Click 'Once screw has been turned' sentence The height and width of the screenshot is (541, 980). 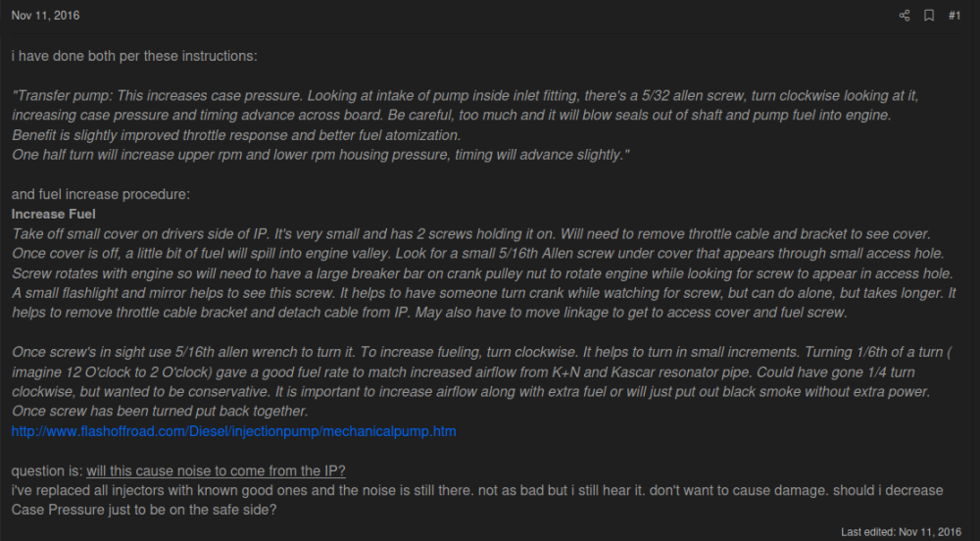(x=160, y=412)
